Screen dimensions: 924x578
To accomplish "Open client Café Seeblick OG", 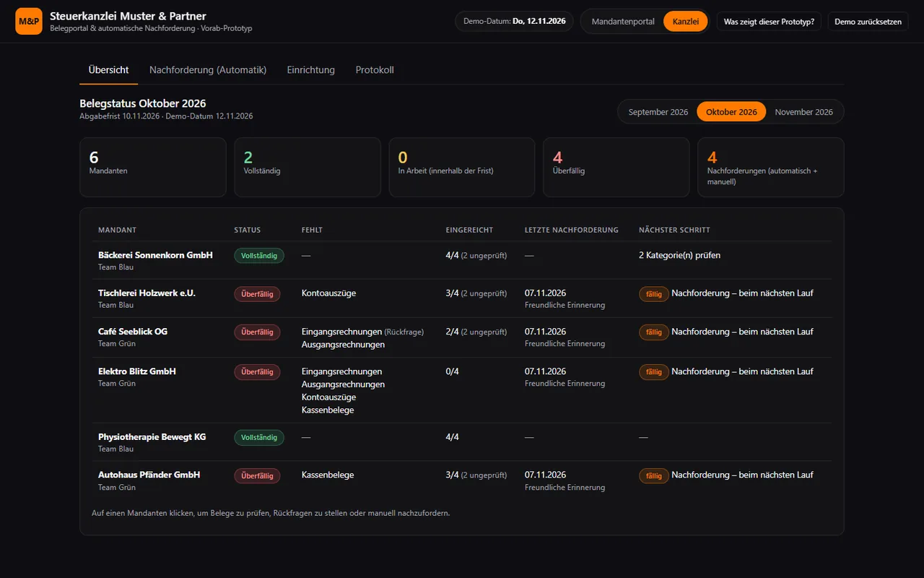I will (462, 337).
